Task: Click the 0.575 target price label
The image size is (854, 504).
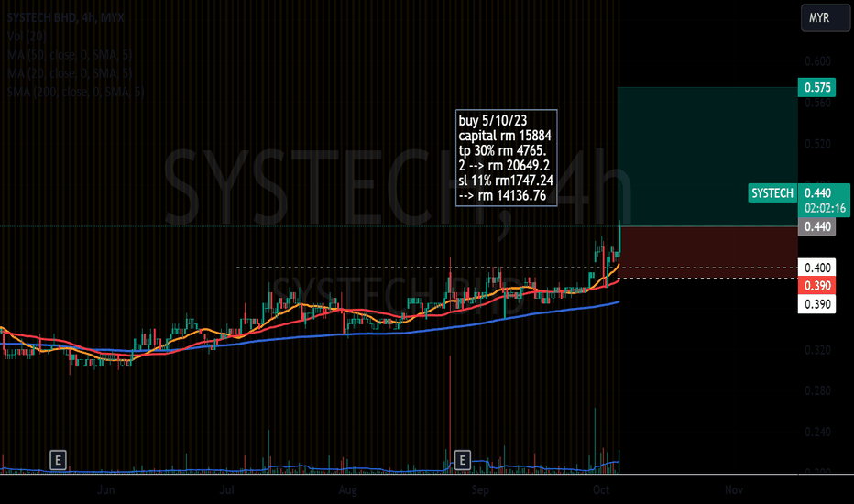Action: tap(817, 88)
